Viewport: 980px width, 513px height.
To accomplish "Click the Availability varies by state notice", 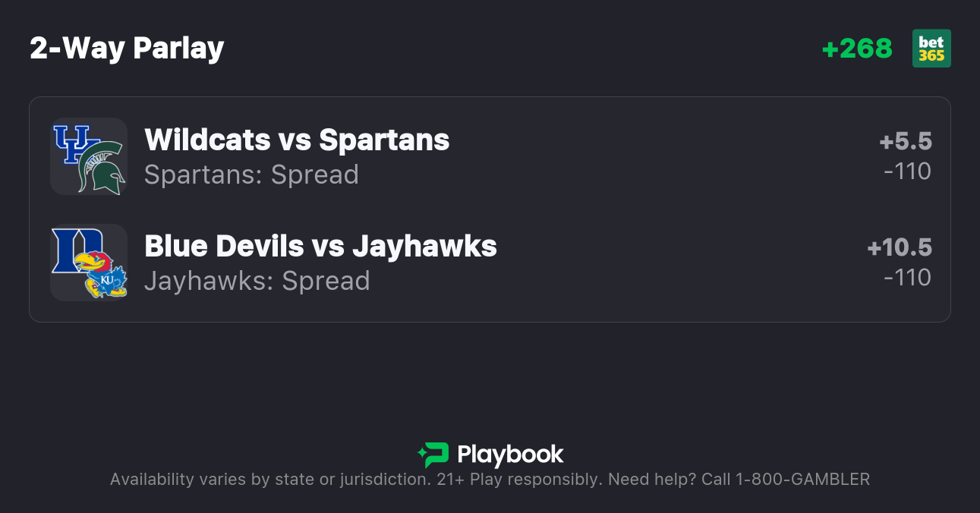I will 269,479.
